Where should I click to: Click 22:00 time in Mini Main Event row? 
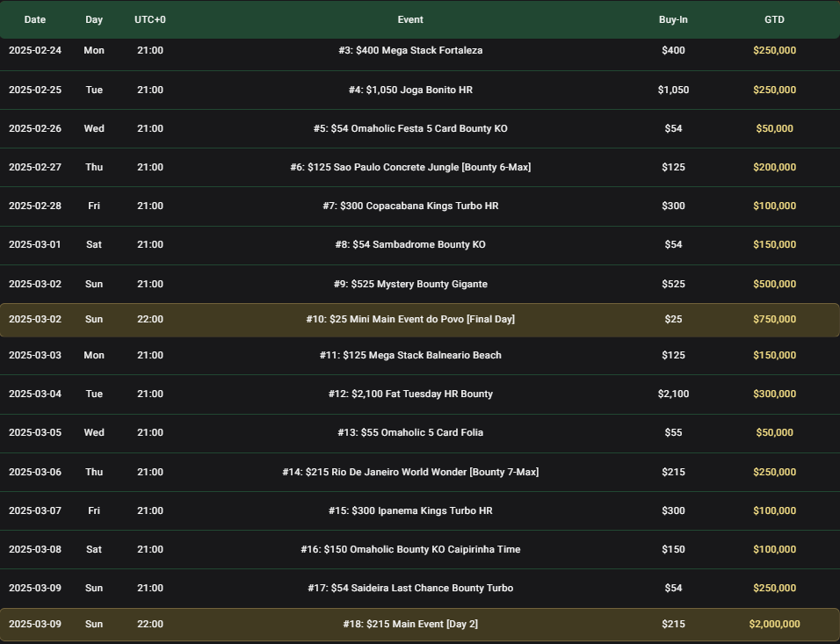pos(150,319)
